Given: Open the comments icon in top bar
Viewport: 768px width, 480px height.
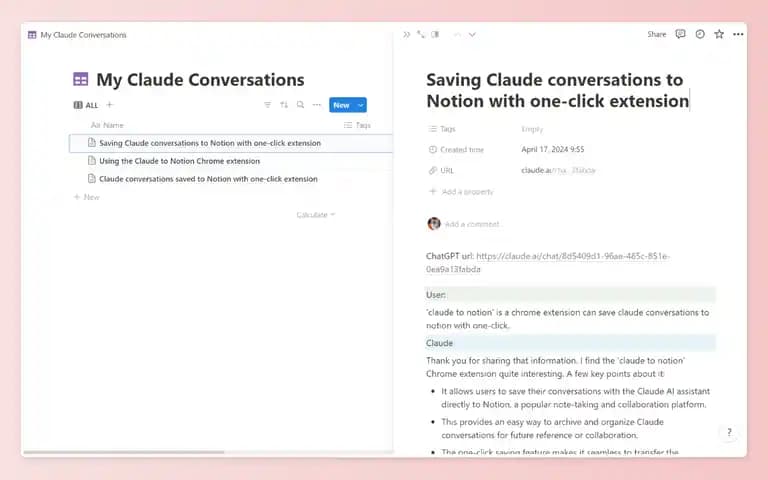Looking at the screenshot, I should pos(680,34).
